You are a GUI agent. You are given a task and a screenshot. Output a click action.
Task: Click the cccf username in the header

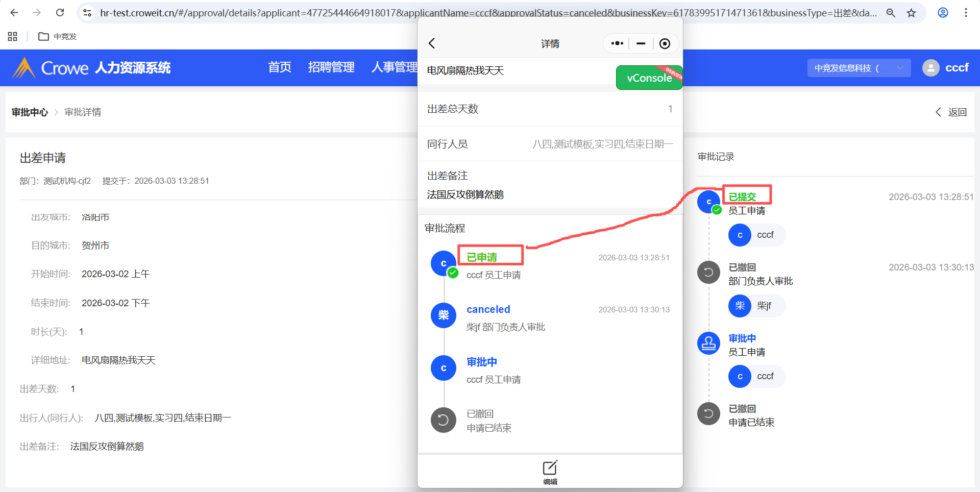[957, 68]
